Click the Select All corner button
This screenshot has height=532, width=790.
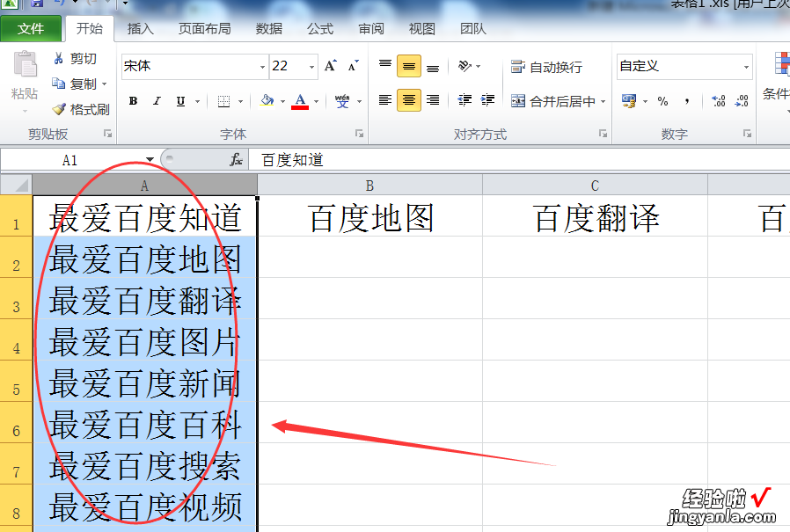tap(16, 185)
